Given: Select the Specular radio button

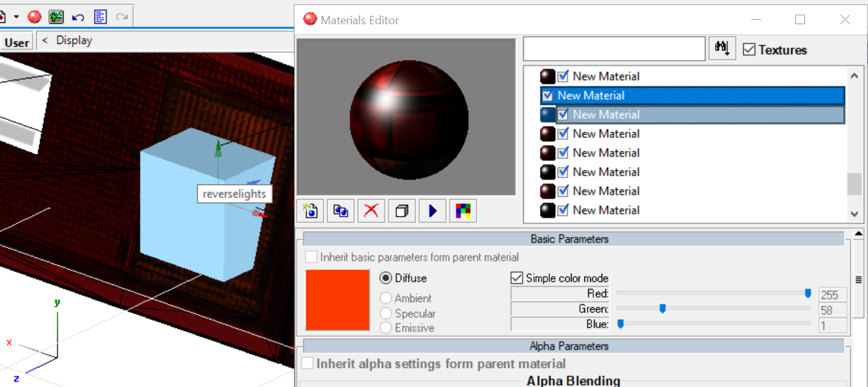Looking at the screenshot, I should pos(386,313).
